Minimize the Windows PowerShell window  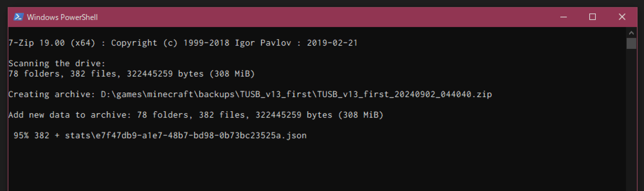click(563, 17)
